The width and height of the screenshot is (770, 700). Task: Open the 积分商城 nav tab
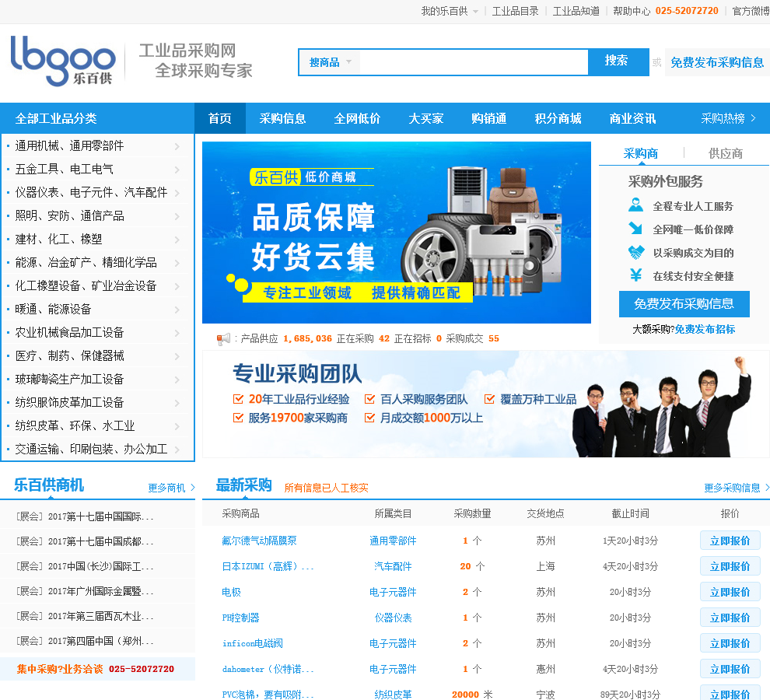point(558,118)
